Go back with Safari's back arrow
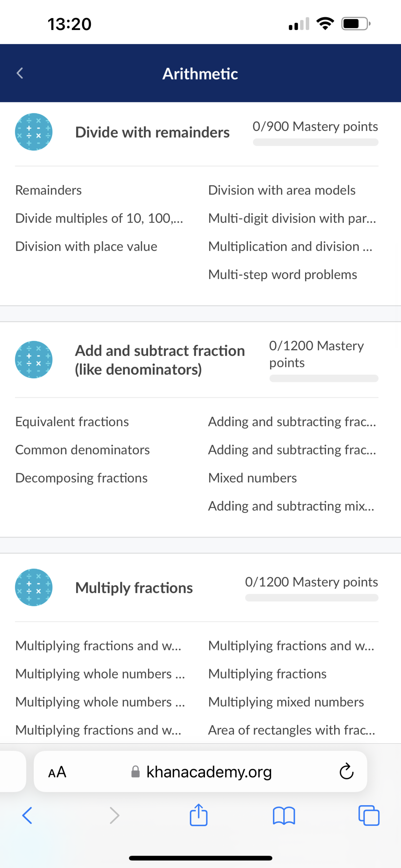The height and width of the screenshot is (868, 401). tap(27, 816)
